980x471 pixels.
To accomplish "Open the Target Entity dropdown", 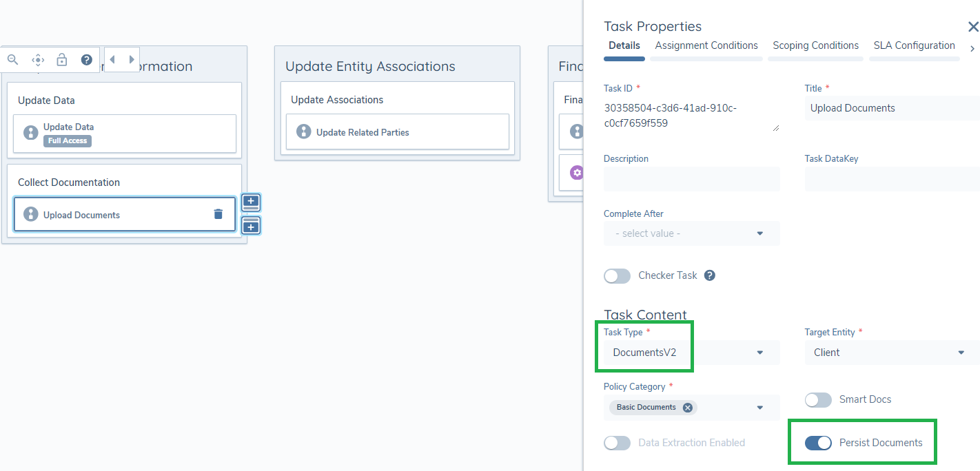I will point(892,353).
